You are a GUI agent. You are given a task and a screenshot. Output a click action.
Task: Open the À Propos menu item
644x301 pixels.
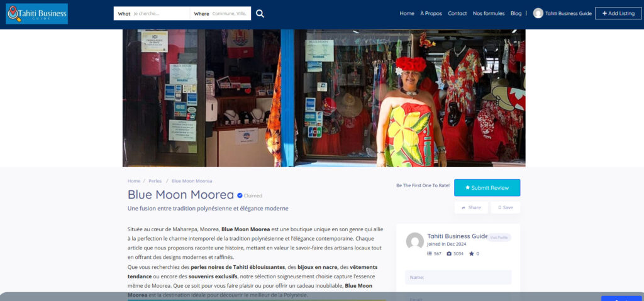[431, 13]
